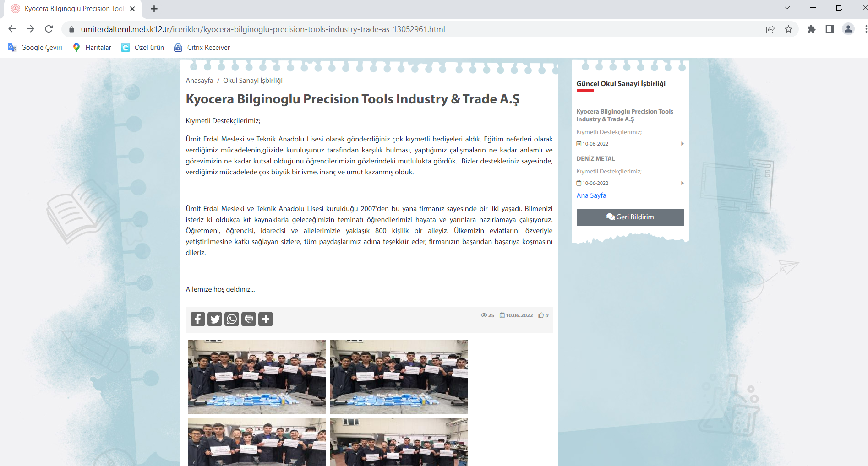Click the Geri Bildirim button
This screenshot has height=466, width=868.
tap(630, 217)
